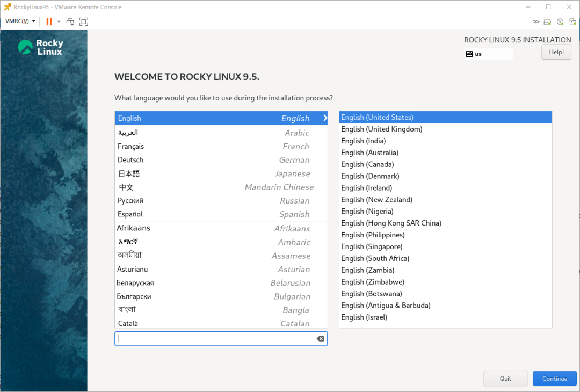Choose English (Denmark) locale
Viewport: 580px width, 392px height.
coord(445,176)
